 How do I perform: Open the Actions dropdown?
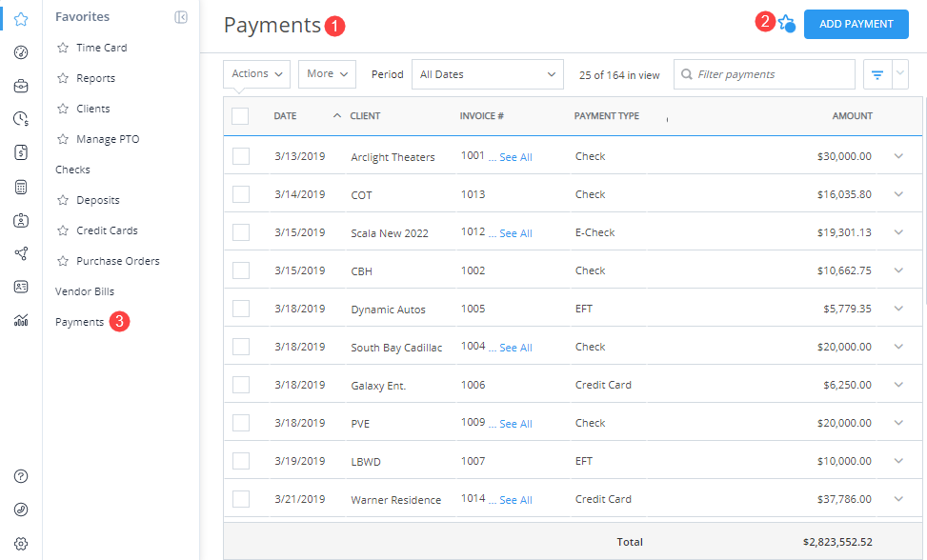coord(255,73)
